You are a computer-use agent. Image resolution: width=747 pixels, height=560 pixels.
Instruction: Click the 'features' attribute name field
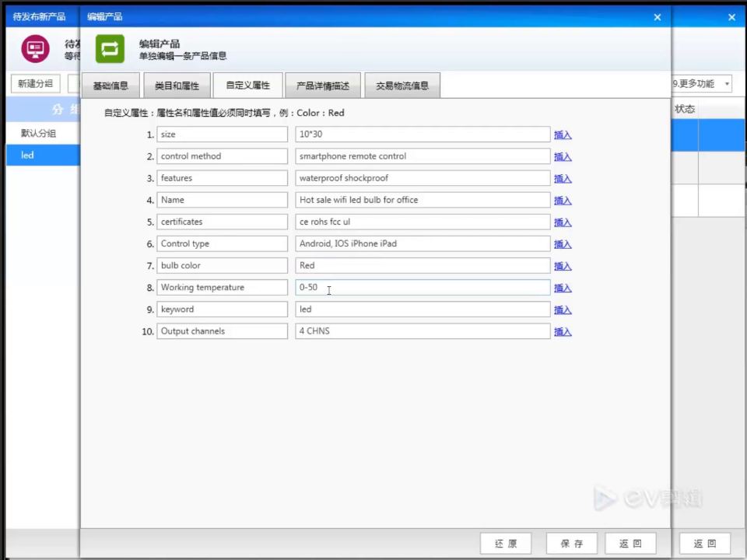(x=222, y=178)
